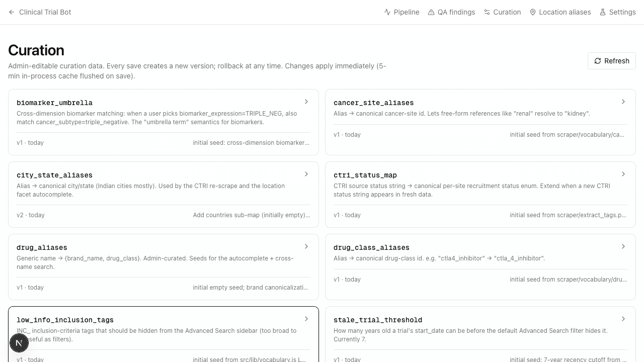644x362 pixels.
Task: Open the drug_class_aliases title
Action: [x=371, y=247]
